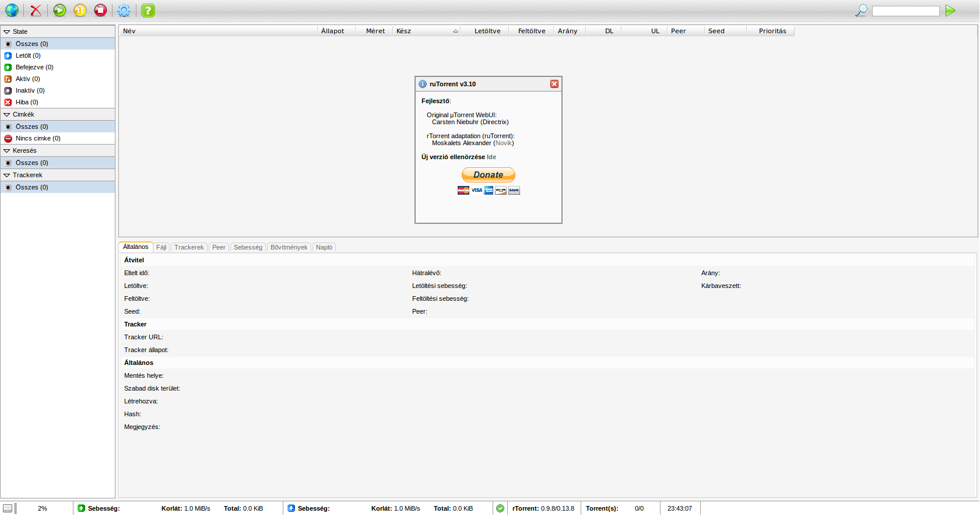Select Befejezve (0) filter
This screenshot has width=980, height=520.
(58, 67)
